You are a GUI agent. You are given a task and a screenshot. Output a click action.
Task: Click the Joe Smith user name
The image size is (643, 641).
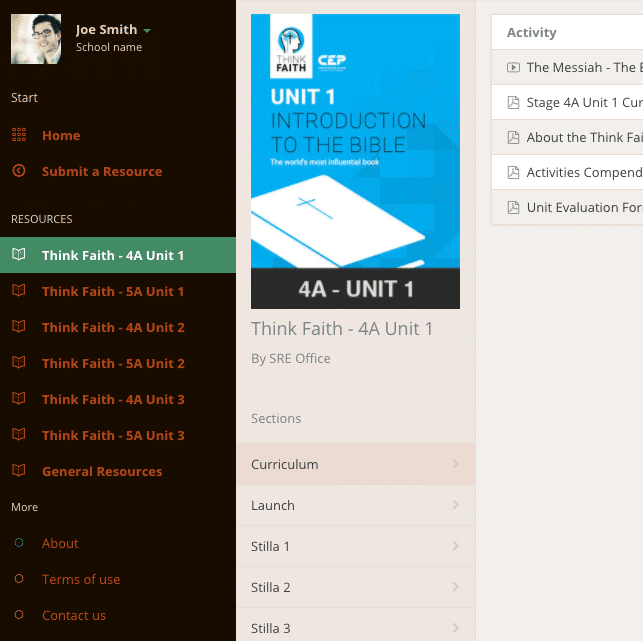[106, 30]
